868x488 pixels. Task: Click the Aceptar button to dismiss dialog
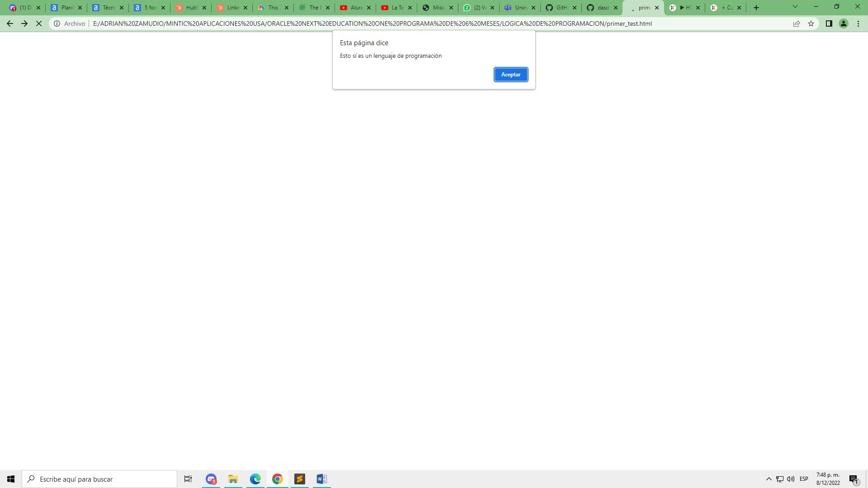point(511,74)
